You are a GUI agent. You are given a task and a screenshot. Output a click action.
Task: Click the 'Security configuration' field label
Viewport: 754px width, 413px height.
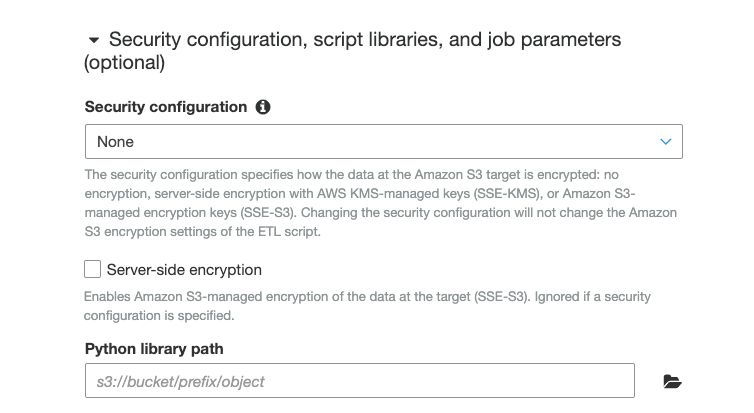pos(165,107)
